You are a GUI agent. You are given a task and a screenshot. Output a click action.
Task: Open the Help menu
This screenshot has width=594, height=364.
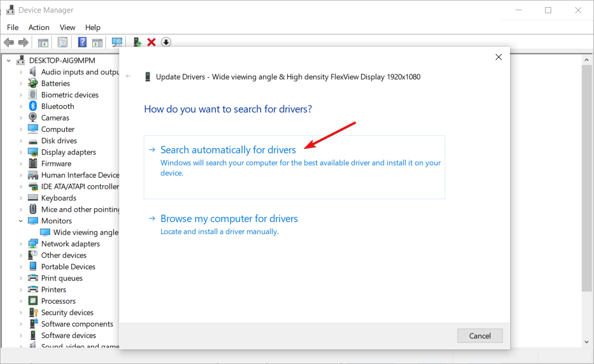click(92, 27)
